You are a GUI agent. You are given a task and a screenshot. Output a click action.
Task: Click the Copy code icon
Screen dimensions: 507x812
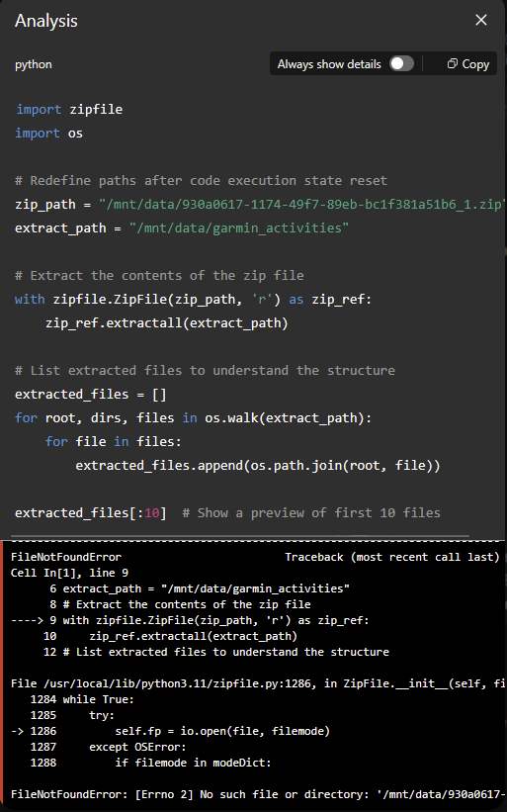[x=453, y=63]
